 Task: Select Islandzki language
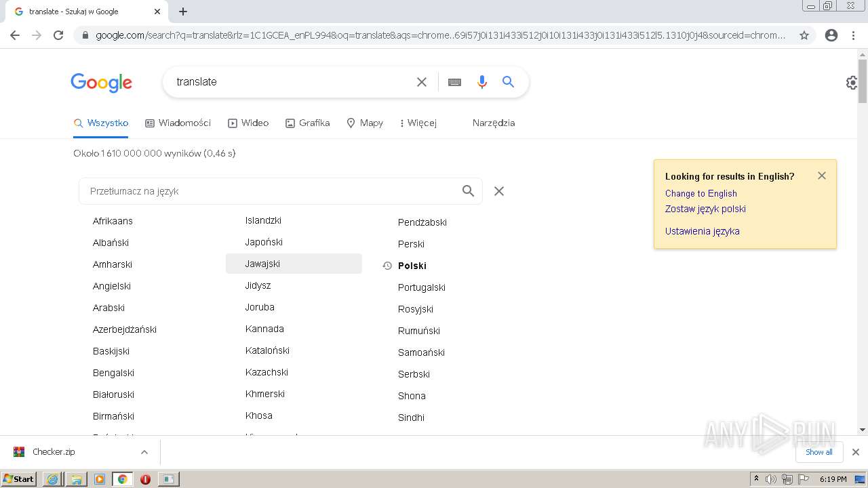click(263, 220)
